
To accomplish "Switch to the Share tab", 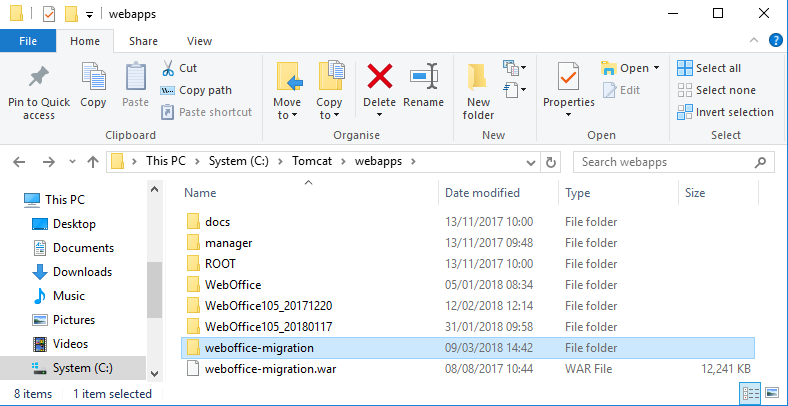I will point(143,41).
